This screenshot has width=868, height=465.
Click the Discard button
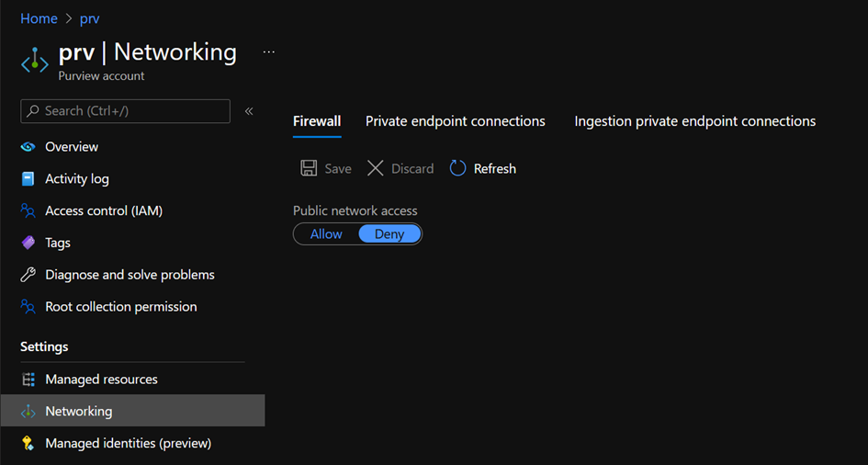(400, 168)
